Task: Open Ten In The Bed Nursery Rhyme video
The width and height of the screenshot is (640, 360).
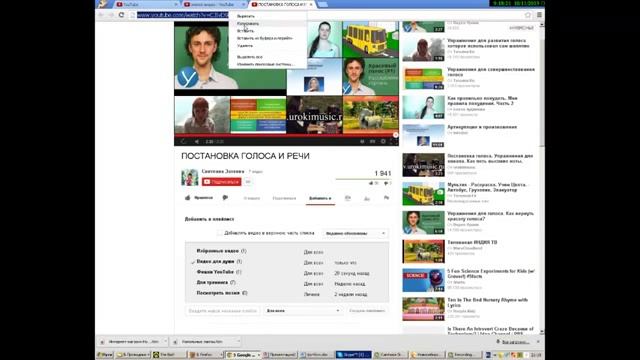Action: [x=487, y=302]
